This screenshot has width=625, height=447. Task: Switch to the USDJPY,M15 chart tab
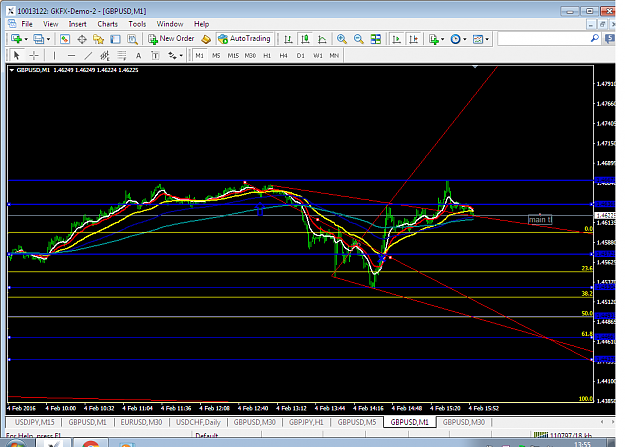click(34, 422)
